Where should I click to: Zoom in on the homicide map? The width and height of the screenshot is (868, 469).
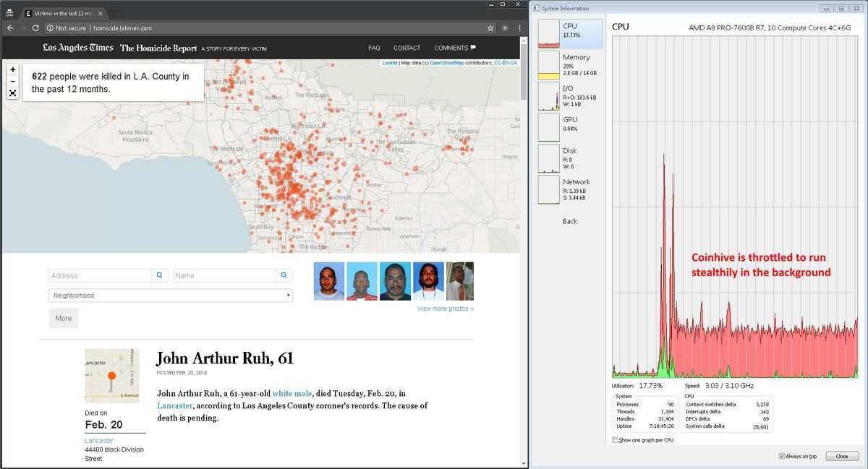click(13, 69)
